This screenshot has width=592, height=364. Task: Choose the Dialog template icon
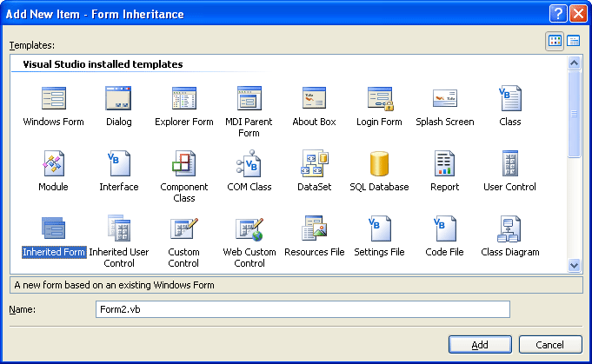(118, 98)
